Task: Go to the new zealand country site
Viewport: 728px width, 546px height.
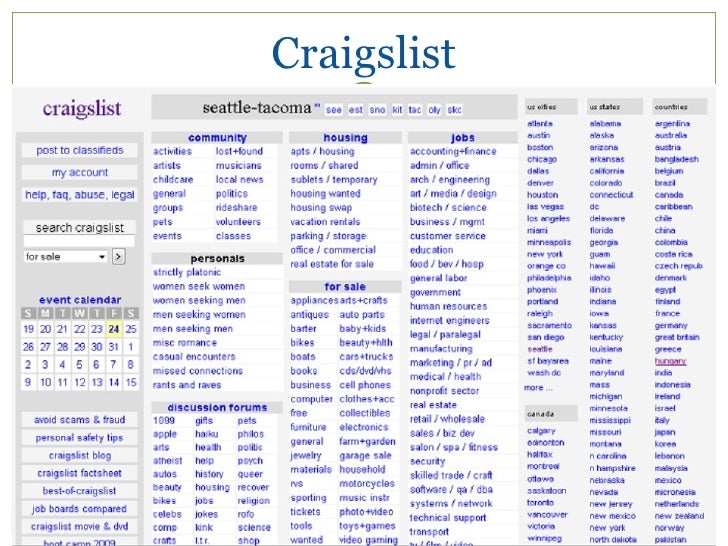Action: pyautogui.click(x=679, y=516)
